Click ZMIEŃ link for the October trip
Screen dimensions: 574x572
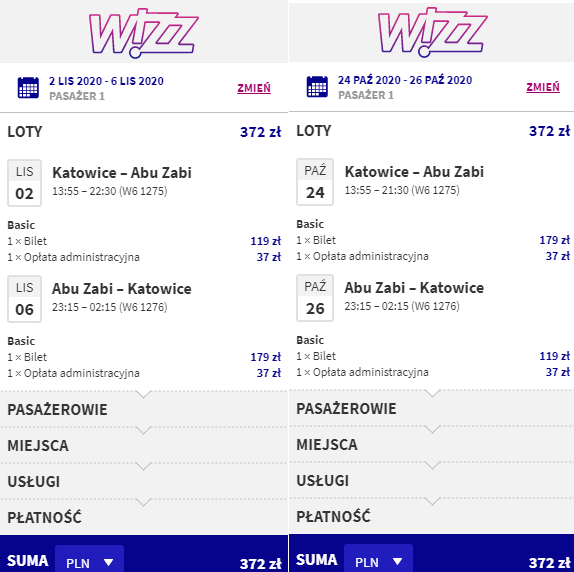coord(543,87)
